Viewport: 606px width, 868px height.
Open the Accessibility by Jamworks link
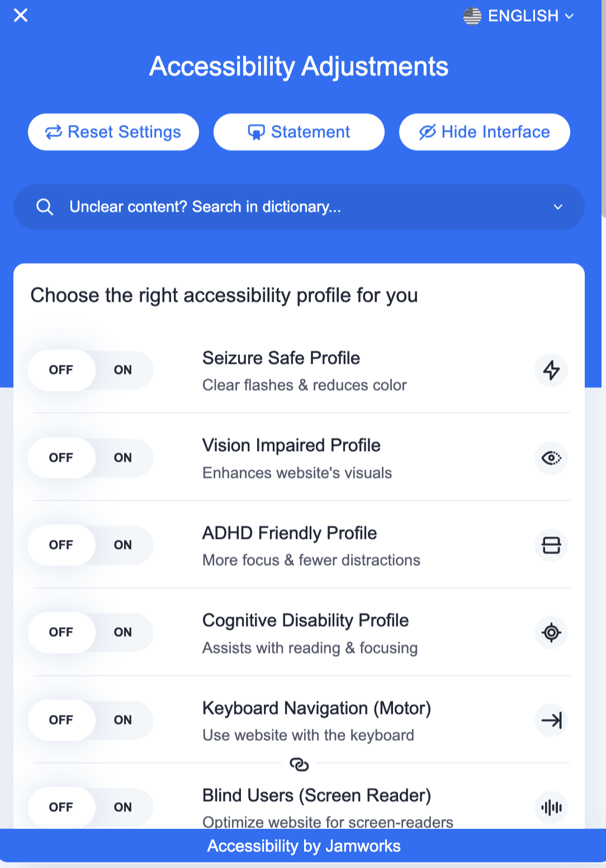304,846
